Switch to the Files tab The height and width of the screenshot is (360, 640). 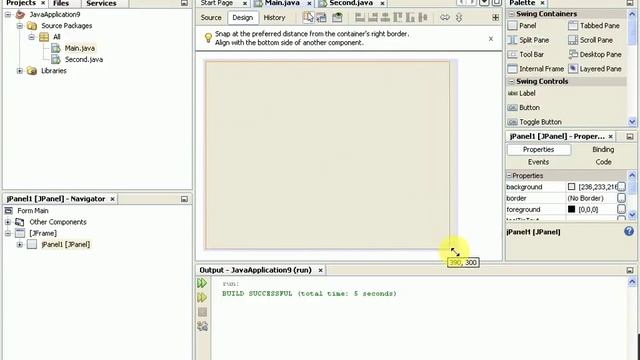coord(61,3)
